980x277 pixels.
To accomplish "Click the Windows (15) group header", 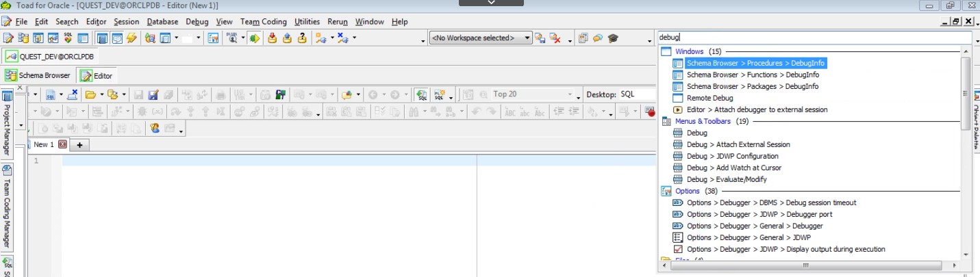I will [x=698, y=51].
